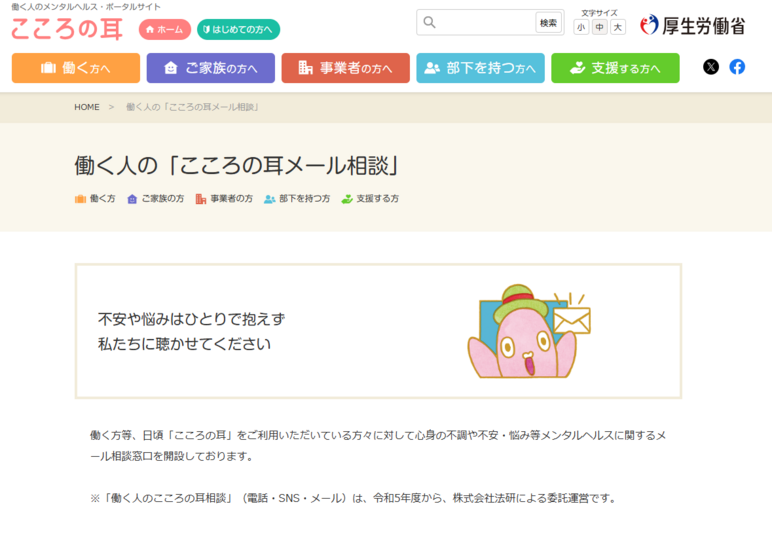Click the 事業者の方 tag under the title

[x=224, y=199]
